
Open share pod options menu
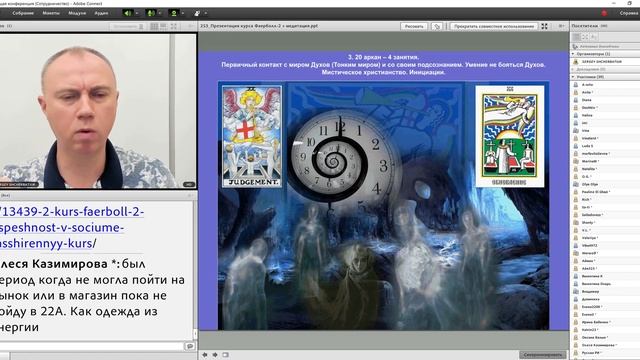pyautogui.click(x=562, y=26)
